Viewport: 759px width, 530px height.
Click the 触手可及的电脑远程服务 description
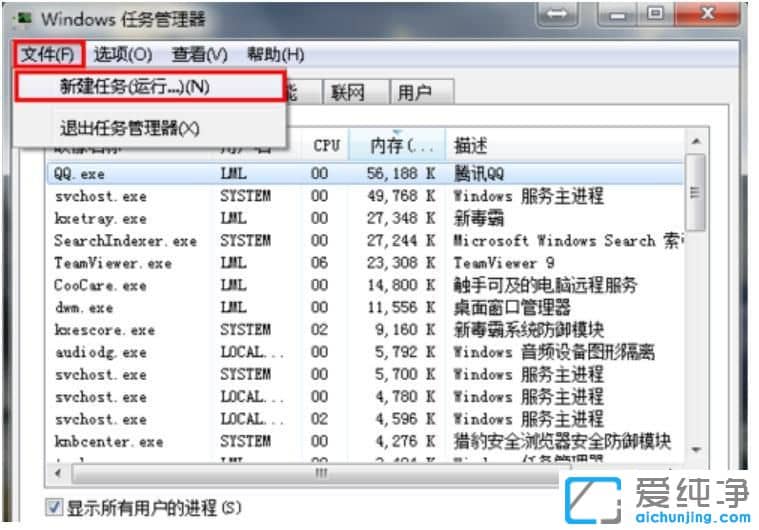pyautogui.click(x=545, y=285)
